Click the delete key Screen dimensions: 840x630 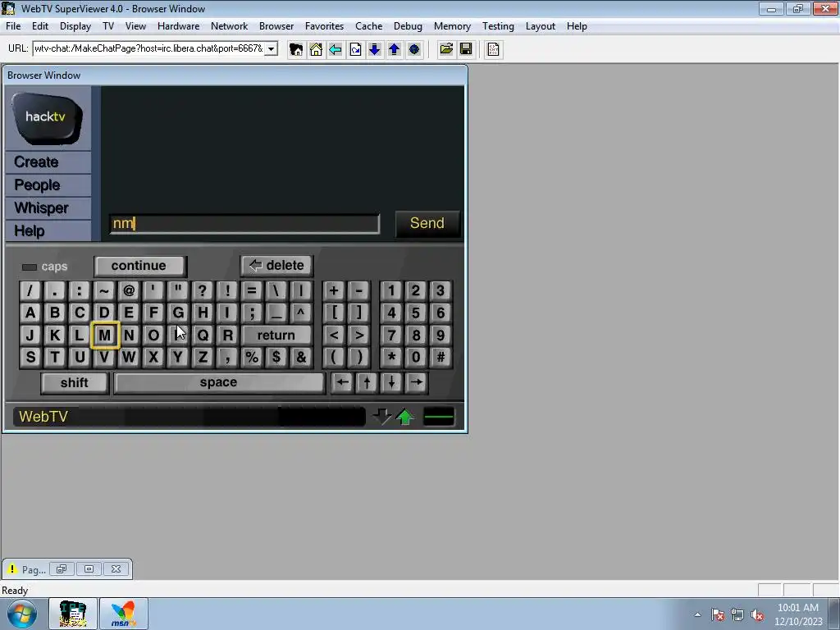coord(277,265)
